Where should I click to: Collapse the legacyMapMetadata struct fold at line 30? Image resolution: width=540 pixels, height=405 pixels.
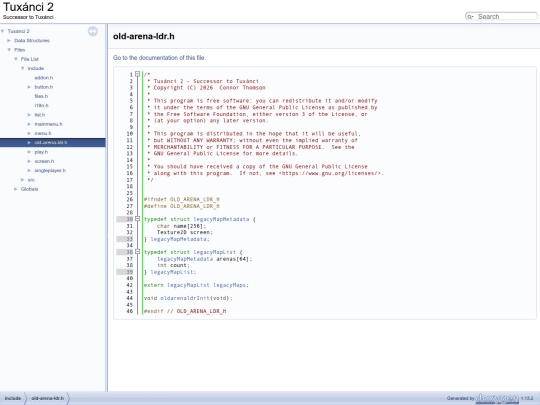[x=137, y=219]
